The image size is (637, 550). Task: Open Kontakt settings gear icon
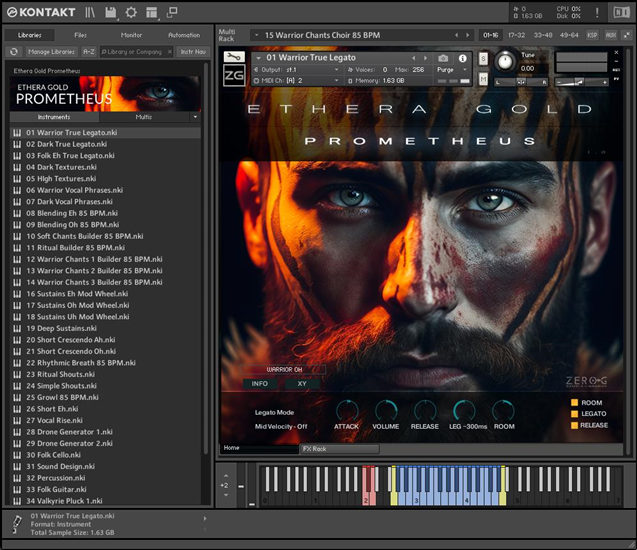(x=130, y=12)
